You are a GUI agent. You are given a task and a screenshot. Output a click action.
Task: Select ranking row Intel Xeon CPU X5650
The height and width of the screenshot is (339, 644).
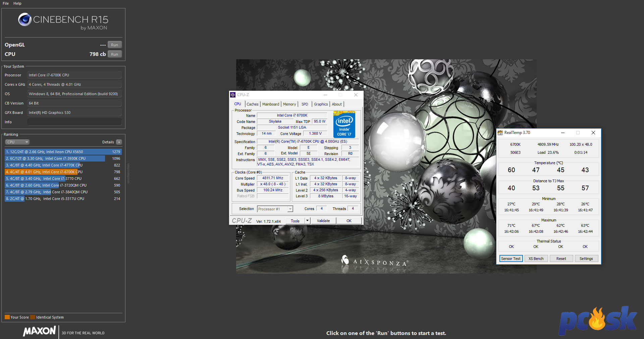click(x=63, y=152)
